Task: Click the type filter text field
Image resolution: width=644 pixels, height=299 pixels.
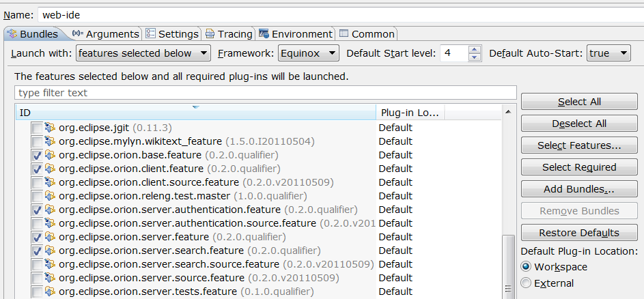Action: click(266, 93)
